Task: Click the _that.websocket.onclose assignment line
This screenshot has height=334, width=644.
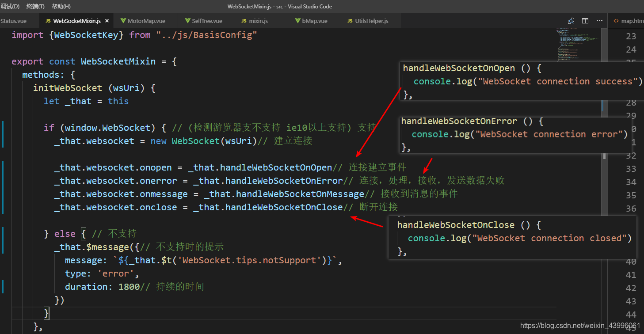Action: tap(226, 207)
